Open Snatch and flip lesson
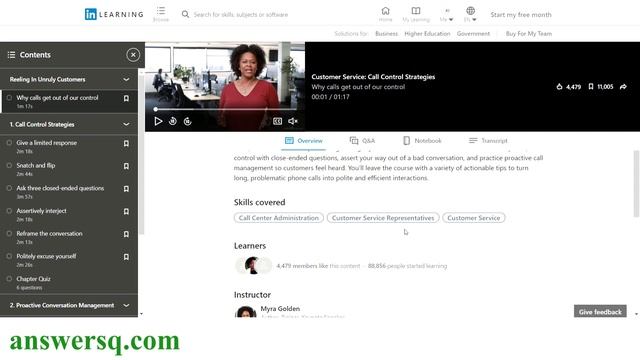This screenshot has height=360, width=640. pyautogui.click(x=36, y=165)
